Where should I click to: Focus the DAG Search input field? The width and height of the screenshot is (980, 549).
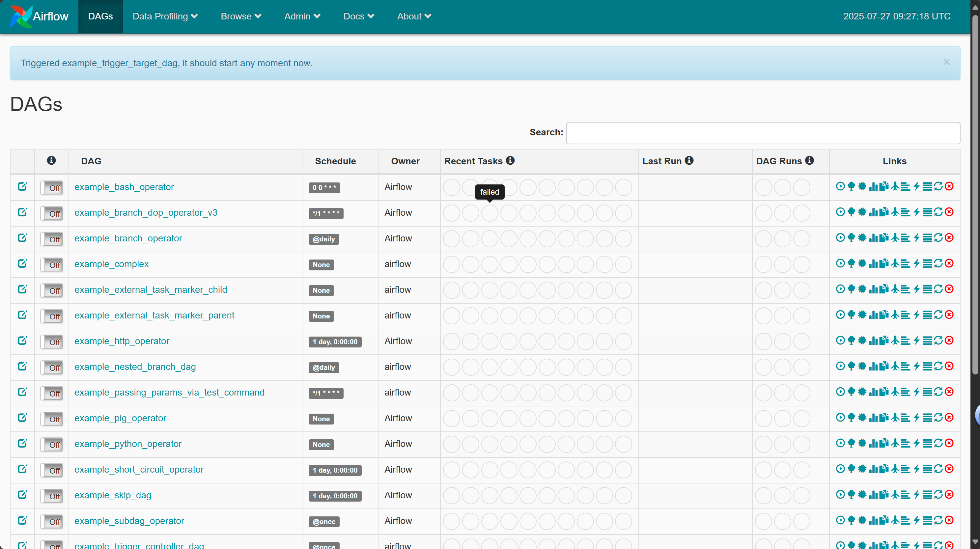coord(763,133)
